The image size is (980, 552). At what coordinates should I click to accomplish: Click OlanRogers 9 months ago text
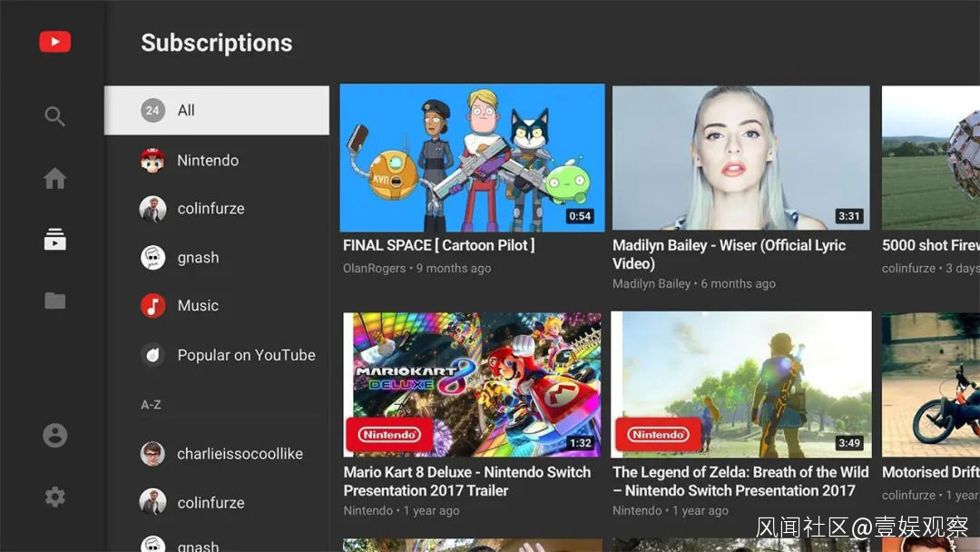pos(416,268)
